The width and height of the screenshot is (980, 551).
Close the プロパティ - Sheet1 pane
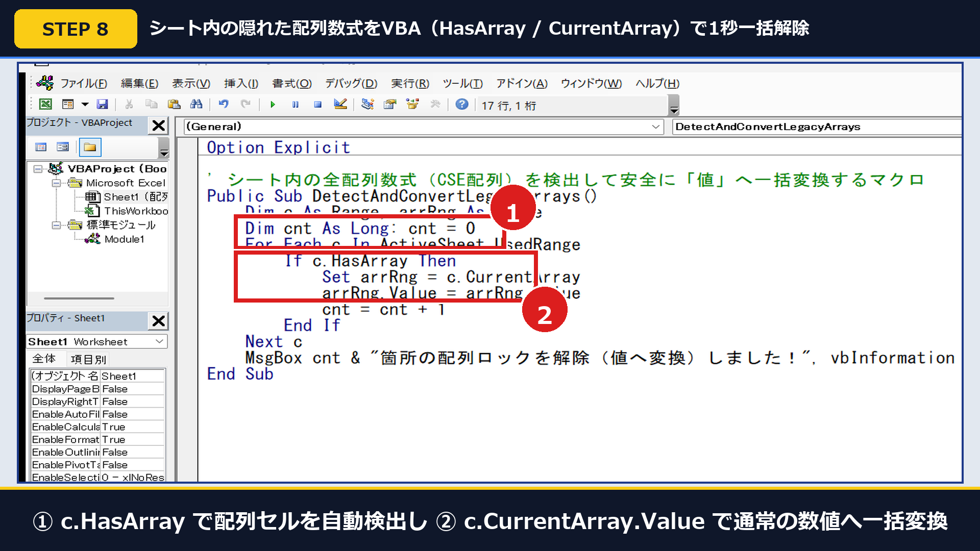click(x=159, y=321)
